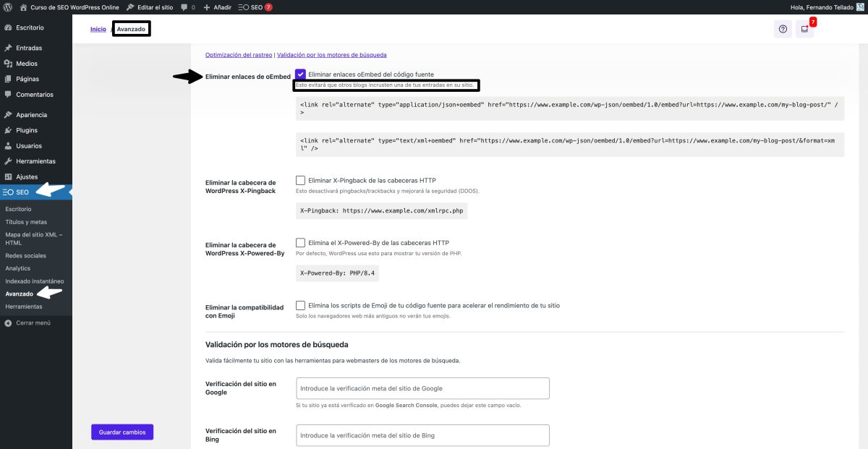Viewport: 868px width, 449px height.
Task: Collapse the menu via Cerrar menú
Action: click(x=33, y=322)
